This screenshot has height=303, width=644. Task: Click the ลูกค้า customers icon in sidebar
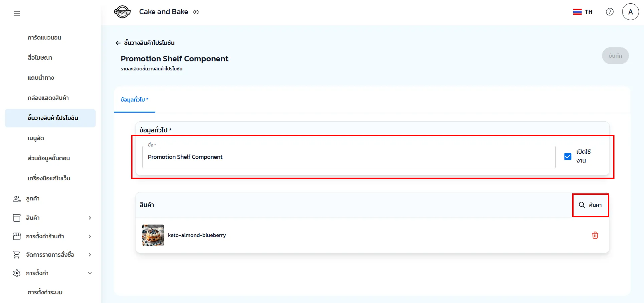tap(16, 198)
